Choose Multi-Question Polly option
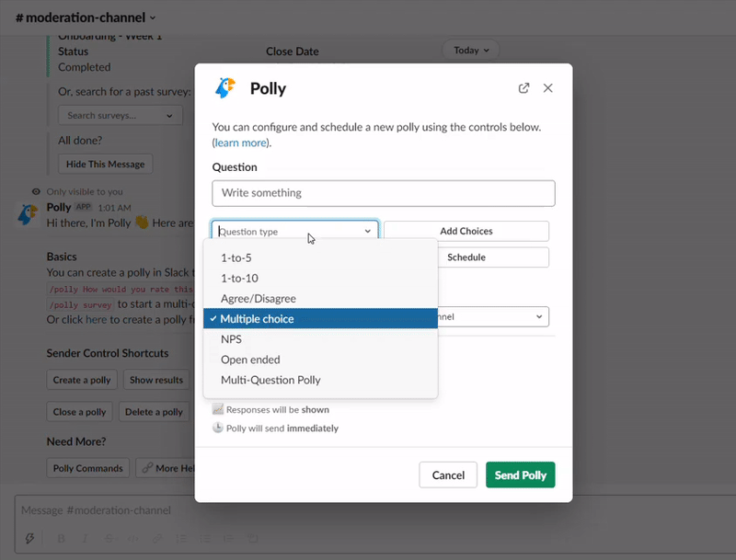Image resolution: width=736 pixels, height=560 pixels. click(320, 380)
